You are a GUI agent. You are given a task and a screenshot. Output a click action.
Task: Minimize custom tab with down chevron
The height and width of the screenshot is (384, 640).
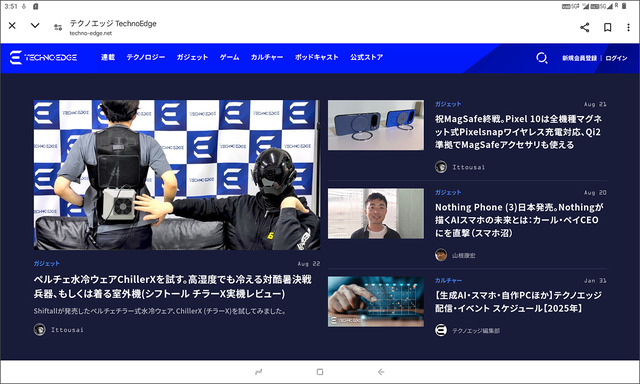[x=35, y=26]
